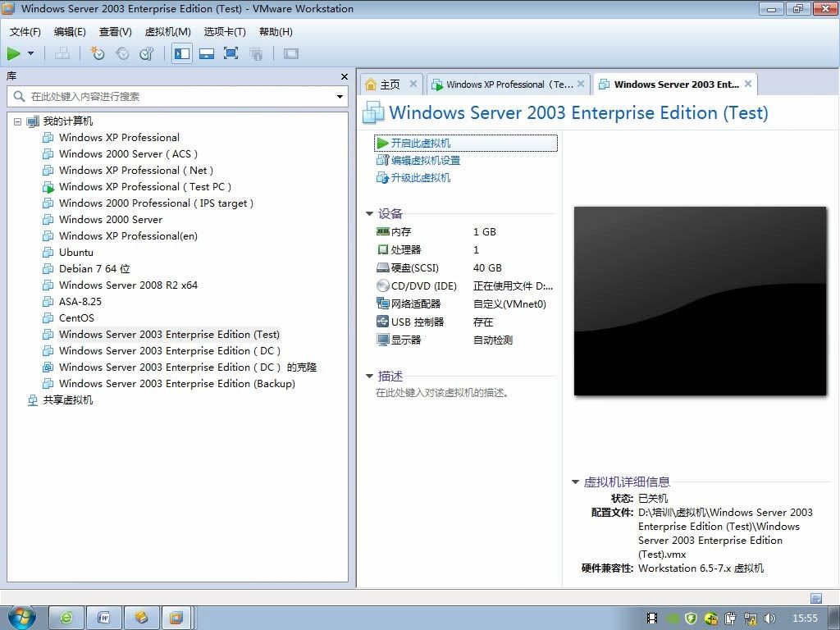Collapse the 描述 description section
This screenshot has height=630, width=840.
click(x=369, y=376)
